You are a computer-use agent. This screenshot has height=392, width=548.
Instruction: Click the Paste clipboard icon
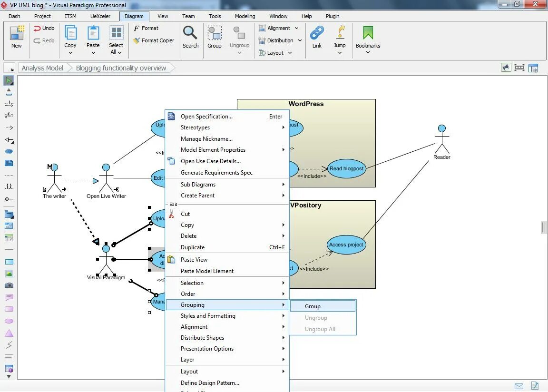point(93,33)
